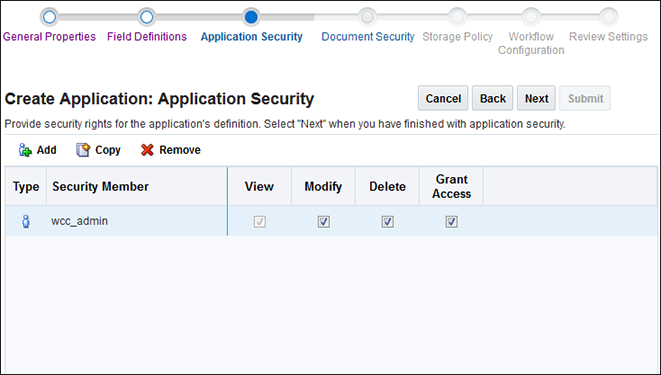Jump to Document Security step label
This screenshot has width=661, height=375.
click(x=368, y=37)
